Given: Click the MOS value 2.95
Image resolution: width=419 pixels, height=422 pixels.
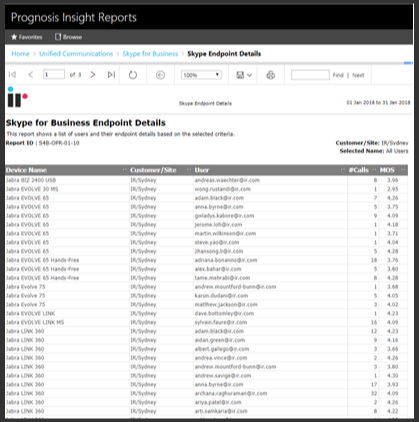Looking at the screenshot, I should (392, 189).
